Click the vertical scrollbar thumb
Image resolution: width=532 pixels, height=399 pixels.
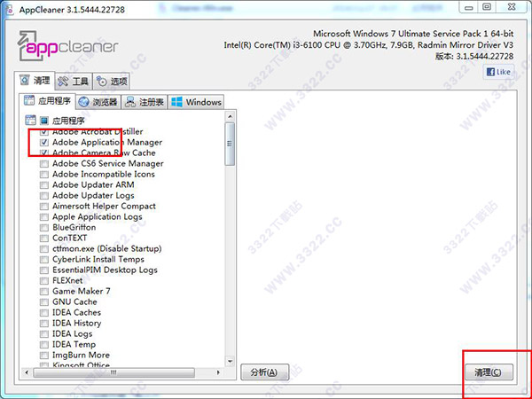pos(230,144)
